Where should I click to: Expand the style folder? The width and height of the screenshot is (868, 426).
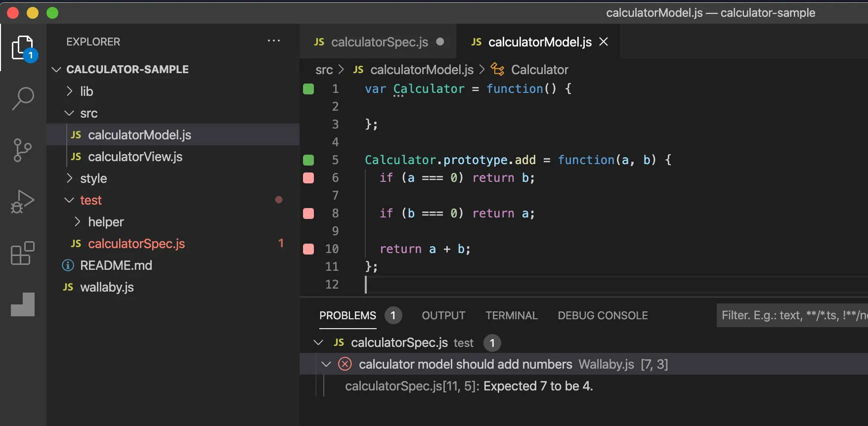(69, 178)
